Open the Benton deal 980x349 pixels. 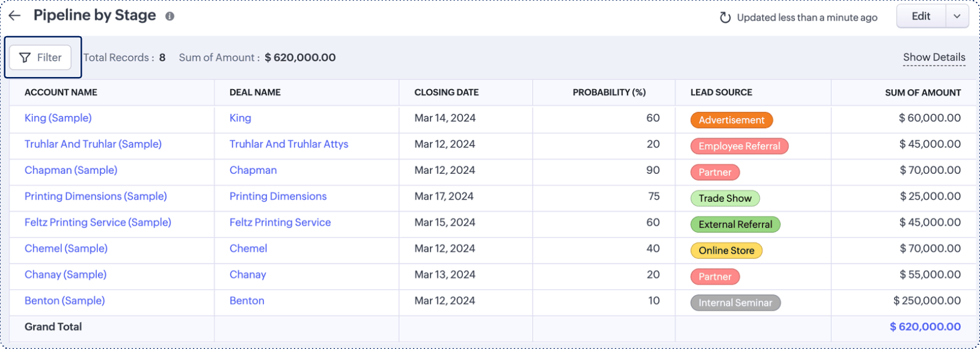click(x=247, y=301)
